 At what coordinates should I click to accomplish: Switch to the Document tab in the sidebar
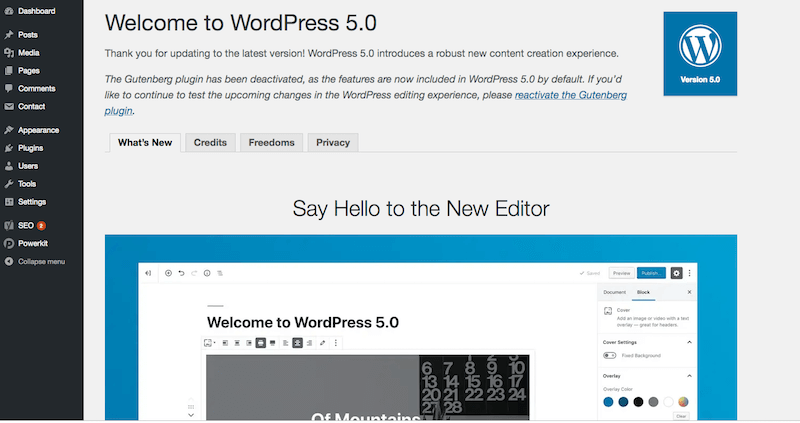point(614,292)
